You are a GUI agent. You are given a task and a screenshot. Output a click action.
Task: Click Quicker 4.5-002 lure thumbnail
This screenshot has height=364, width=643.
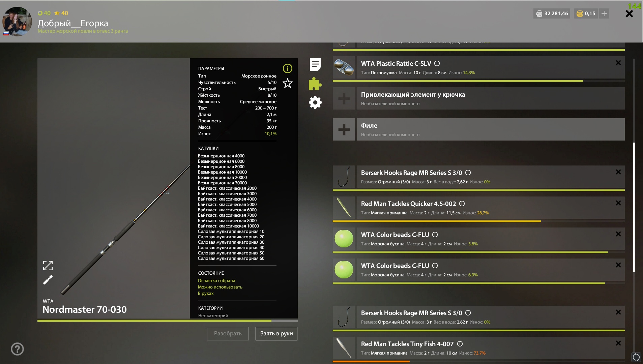click(344, 208)
